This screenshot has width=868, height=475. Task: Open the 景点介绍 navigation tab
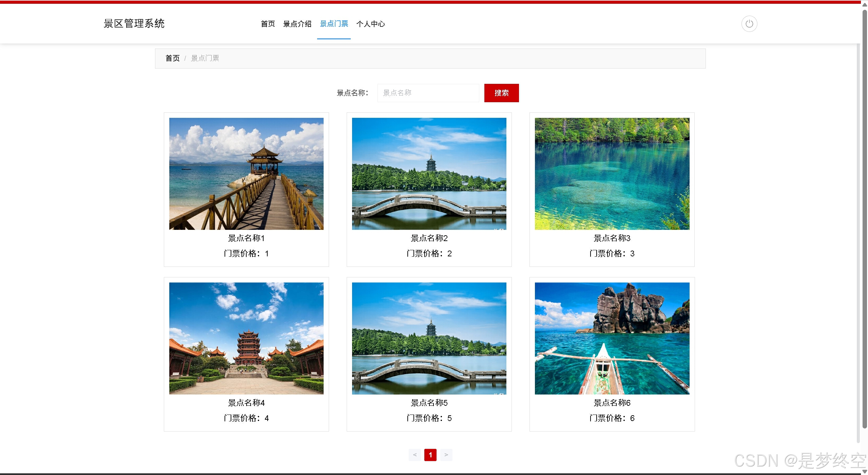tap(297, 24)
